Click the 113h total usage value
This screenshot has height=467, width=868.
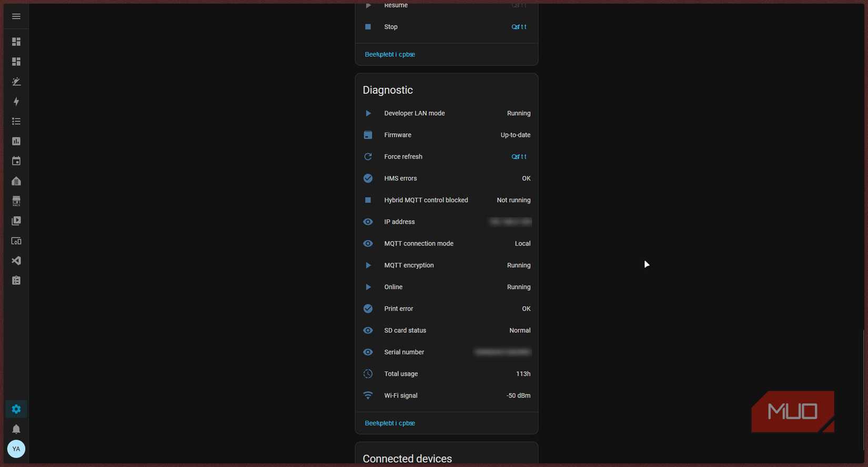(523, 374)
